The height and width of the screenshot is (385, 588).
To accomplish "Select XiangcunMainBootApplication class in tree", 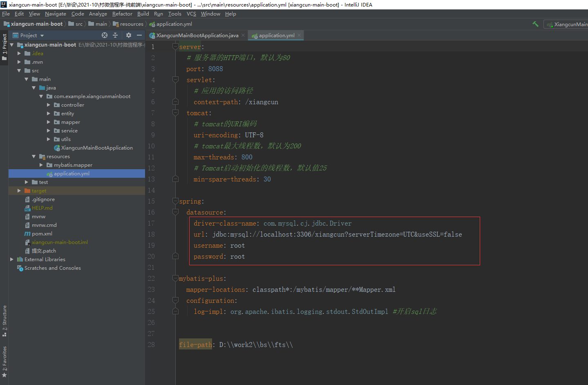I will point(97,148).
